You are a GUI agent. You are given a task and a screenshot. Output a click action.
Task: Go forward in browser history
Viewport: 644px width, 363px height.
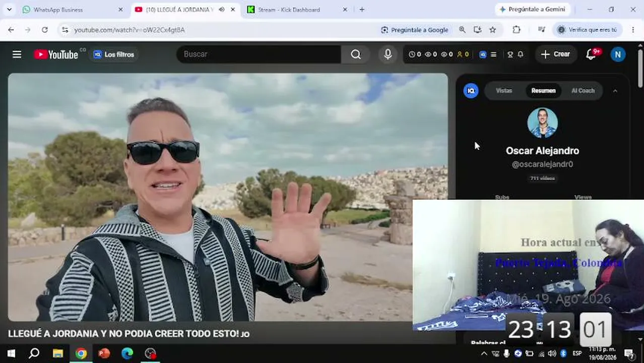click(28, 30)
